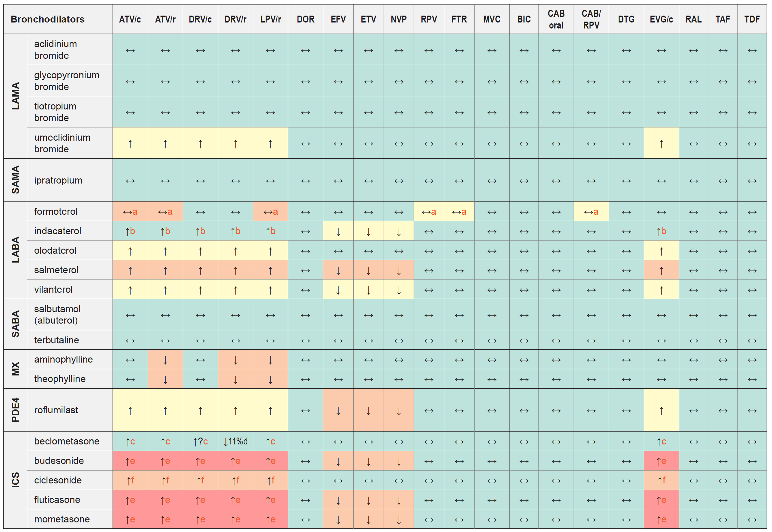This screenshot has height=532, width=772.
Task: Select the LPV/r column header
Action: (x=270, y=19)
